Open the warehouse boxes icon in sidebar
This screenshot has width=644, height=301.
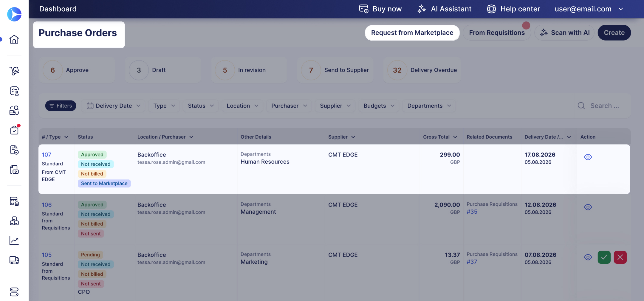pos(14,221)
